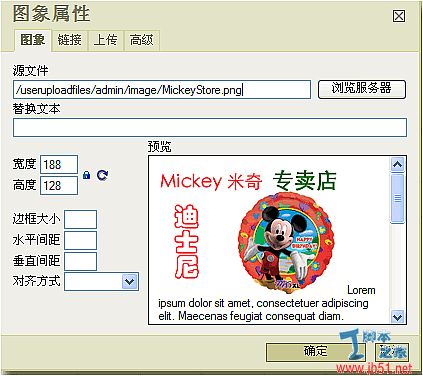Click the 对齐方式 label
The width and height of the screenshot is (423, 376).
click(x=37, y=281)
